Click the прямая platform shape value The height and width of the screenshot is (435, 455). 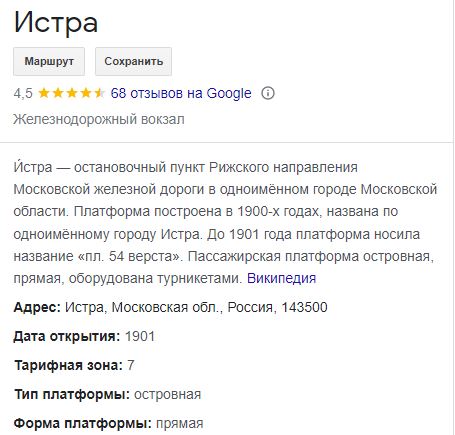coord(180,424)
